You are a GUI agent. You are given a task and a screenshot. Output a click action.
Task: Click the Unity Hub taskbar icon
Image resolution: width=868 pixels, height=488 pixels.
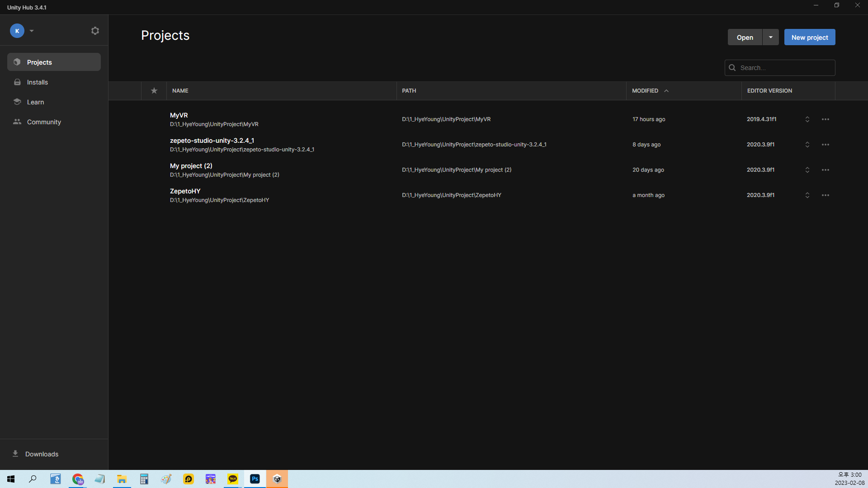[x=277, y=479]
